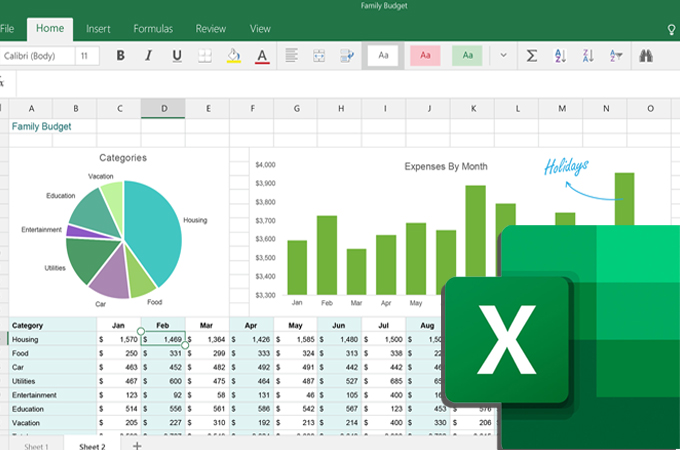Image resolution: width=680 pixels, height=450 pixels.
Task: Open the font size 11 box
Action: point(88,56)
